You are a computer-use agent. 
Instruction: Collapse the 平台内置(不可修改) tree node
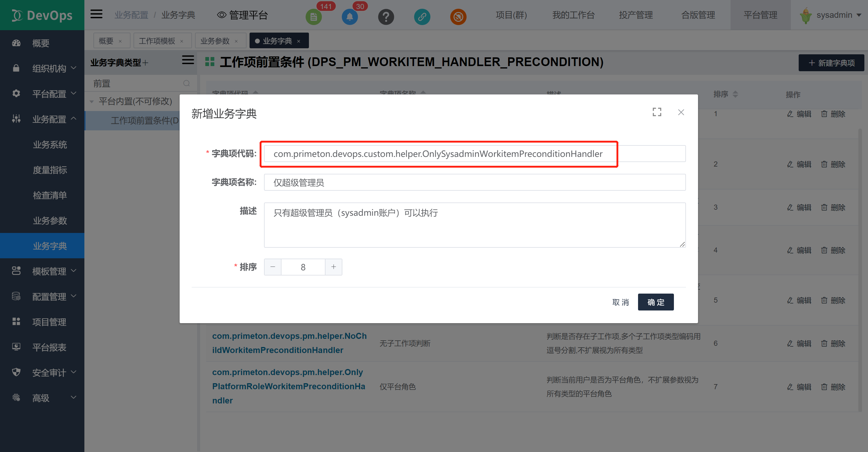[92, 101]
